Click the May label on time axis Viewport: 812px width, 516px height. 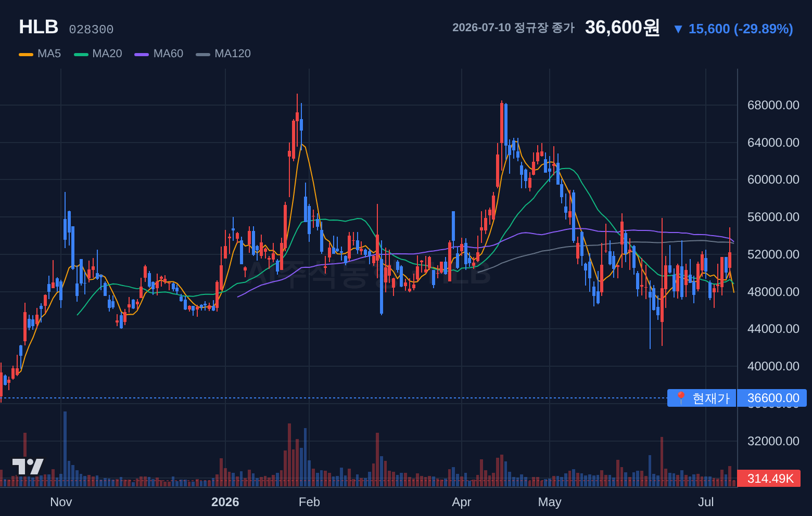pos(550,502)
